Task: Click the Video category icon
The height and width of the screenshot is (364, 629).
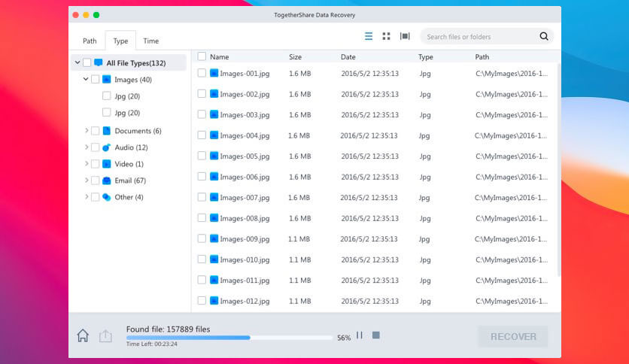Action: (106, 164)
